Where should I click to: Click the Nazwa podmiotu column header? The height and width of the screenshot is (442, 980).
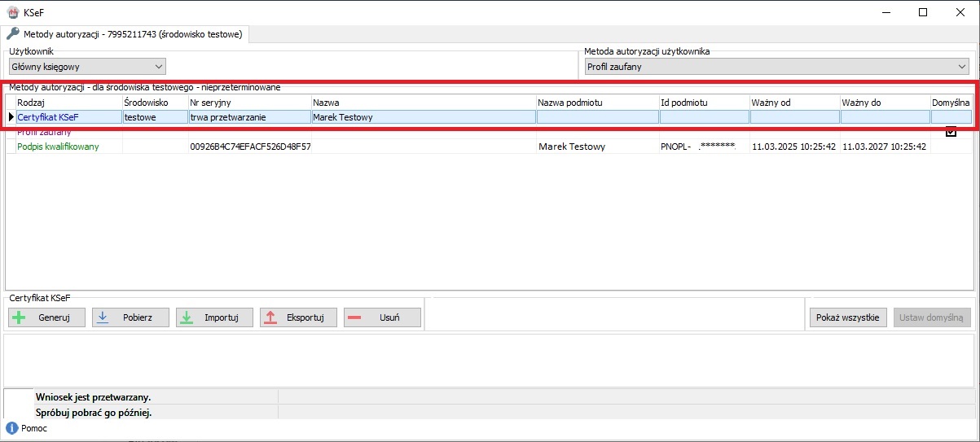[x=597, y=103]
